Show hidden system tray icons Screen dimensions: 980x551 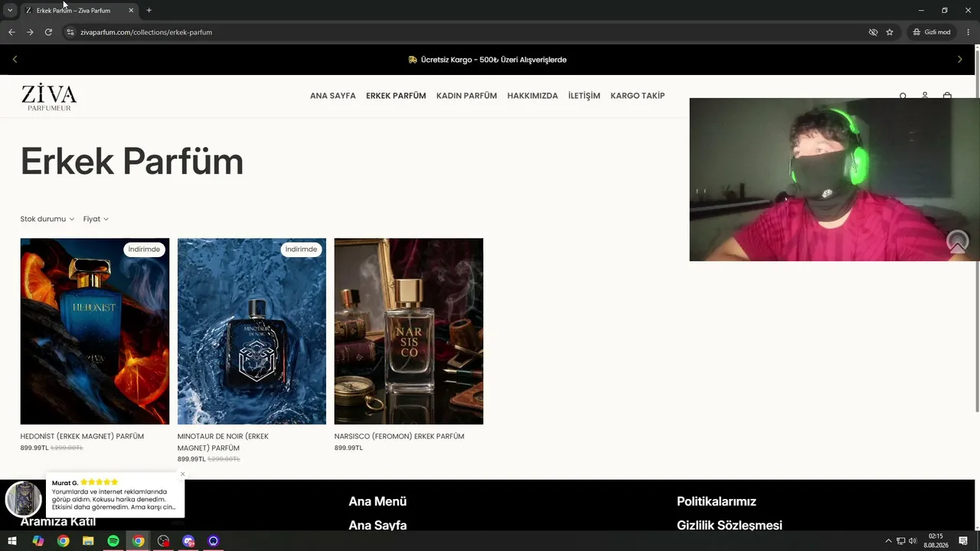click(x=888, y=541)
